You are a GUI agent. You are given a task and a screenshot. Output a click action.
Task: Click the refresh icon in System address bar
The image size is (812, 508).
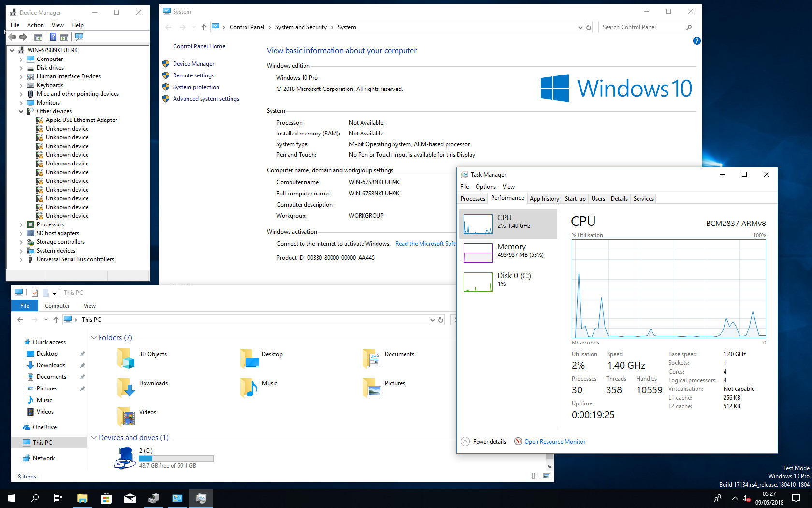tap(589, 27)
